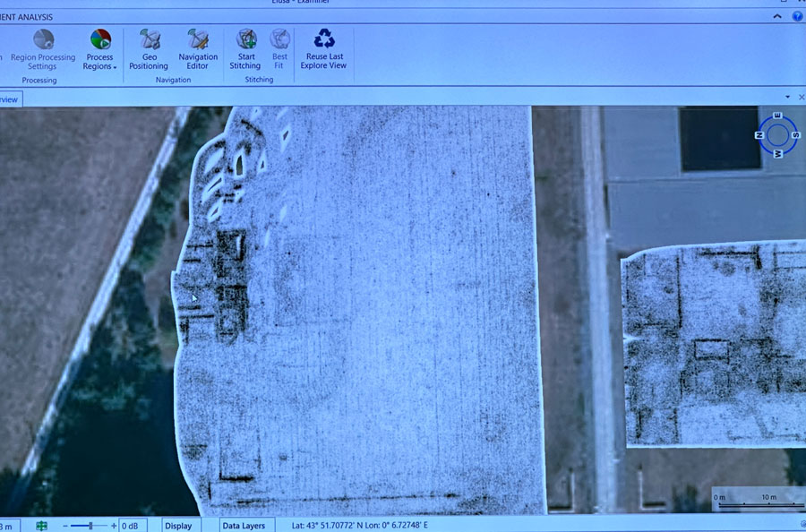Click Reuse Last Explore View

click(323, 49)
